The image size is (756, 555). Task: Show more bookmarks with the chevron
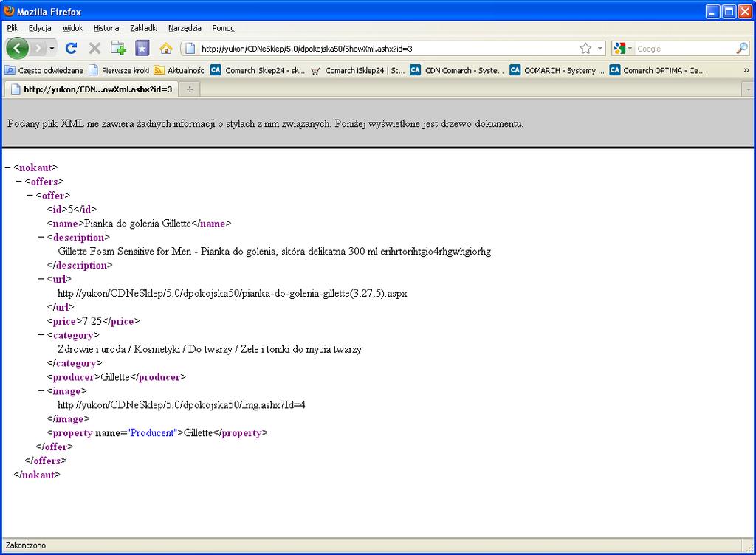[746, 70]
